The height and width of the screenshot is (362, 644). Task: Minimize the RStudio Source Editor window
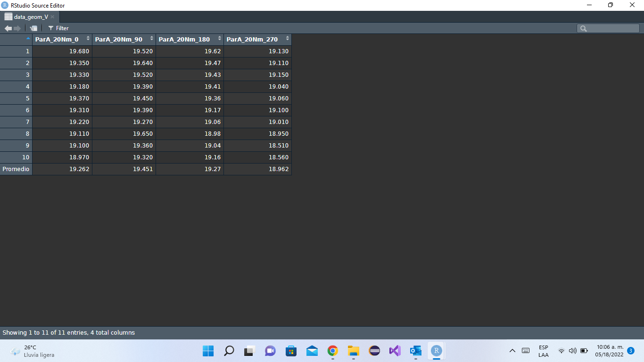[589, 5]
